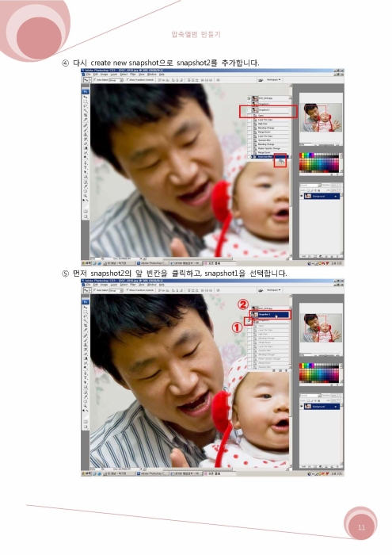Select Background layer in step ⑤ Layers panel
This screenshot has width=392, height=555.
click(x=322, y=406)
